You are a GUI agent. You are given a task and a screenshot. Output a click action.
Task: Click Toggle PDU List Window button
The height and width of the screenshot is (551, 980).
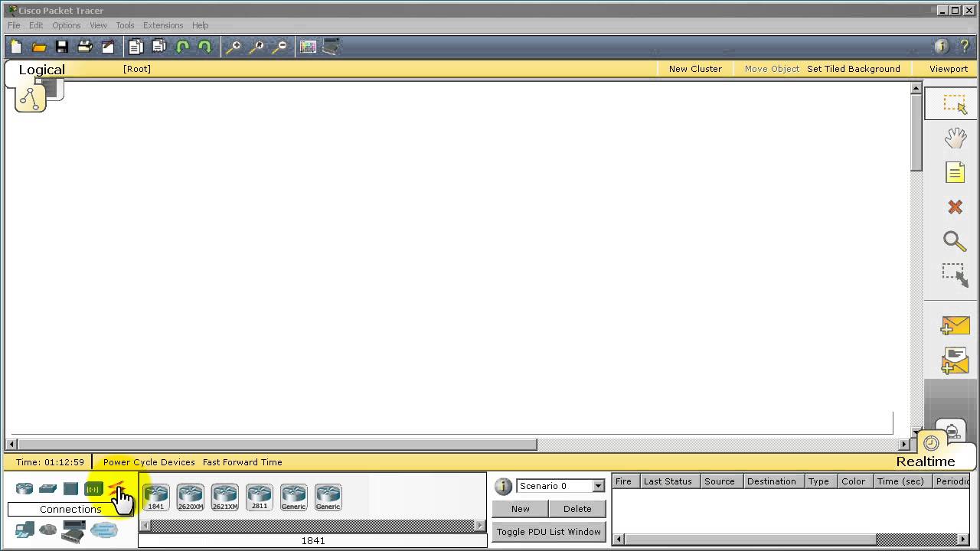549,532
